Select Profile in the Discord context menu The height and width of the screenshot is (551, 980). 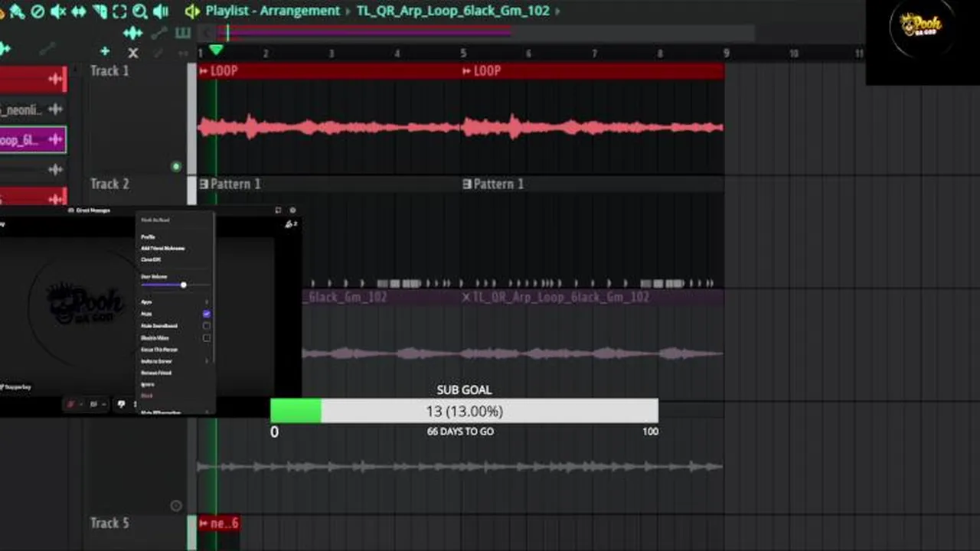(148, 237)
